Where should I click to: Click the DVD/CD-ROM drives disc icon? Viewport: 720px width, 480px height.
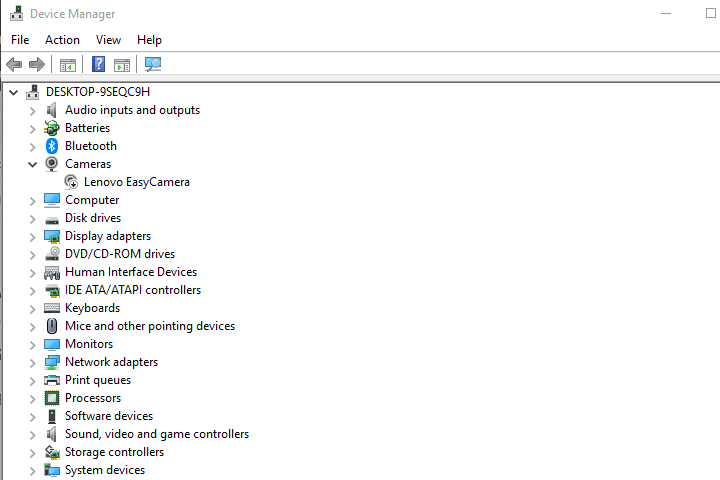52,254
